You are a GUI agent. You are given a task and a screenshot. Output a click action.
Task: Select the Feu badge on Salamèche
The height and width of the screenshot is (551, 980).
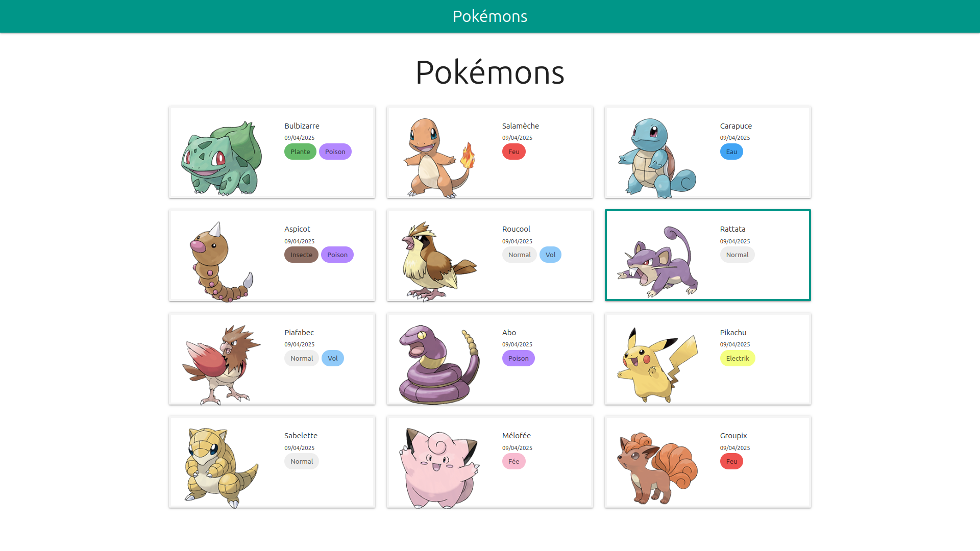coord(513,152)
